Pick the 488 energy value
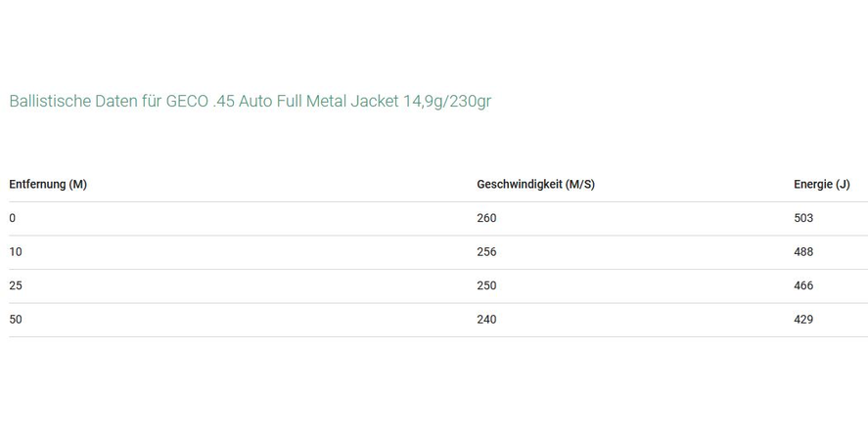The width and height of the screenshot is (868, 434). click(803, 252)
